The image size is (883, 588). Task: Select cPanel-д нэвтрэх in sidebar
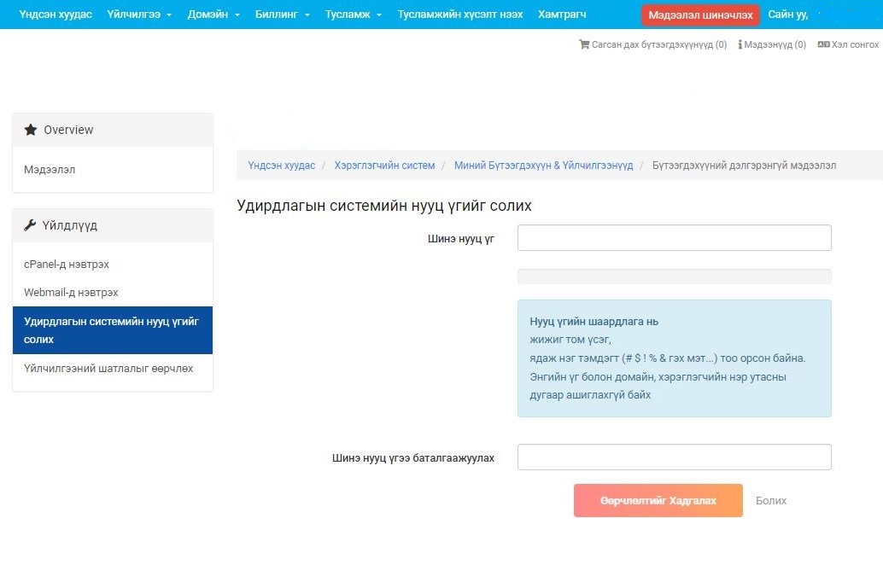tap(67, 264)
